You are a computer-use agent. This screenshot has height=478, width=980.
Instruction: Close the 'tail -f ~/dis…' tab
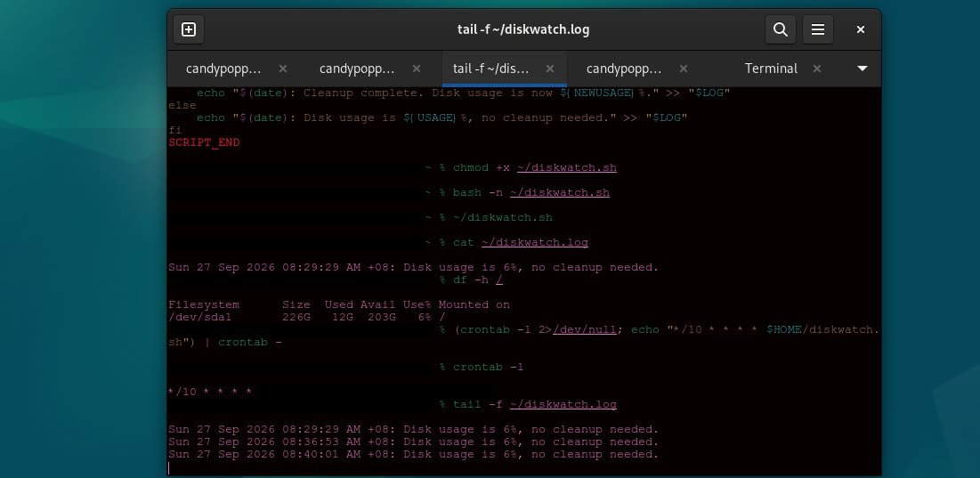pyautogui.click(x=550, y=69)
